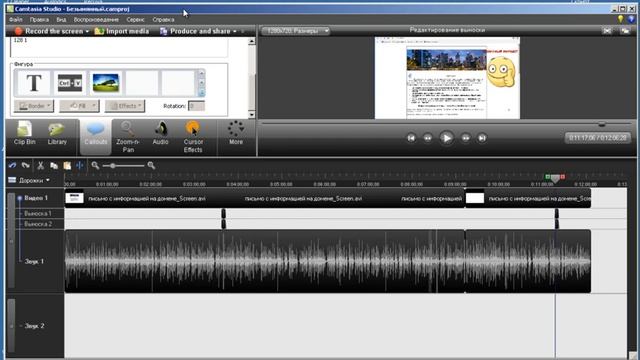
Task: Open the Zoom-n-Pan tab
Action: click(128, 137)
